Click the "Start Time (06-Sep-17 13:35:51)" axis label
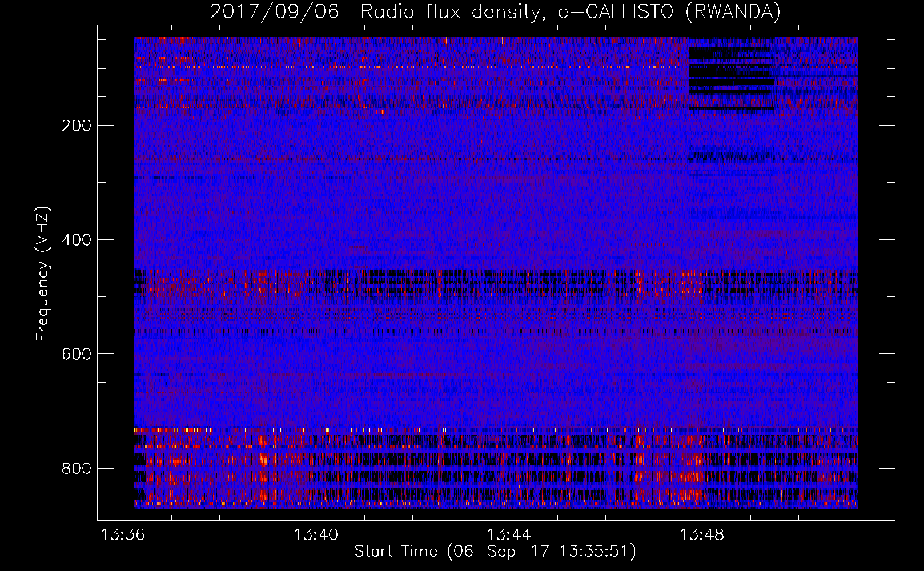 (495, 552)
